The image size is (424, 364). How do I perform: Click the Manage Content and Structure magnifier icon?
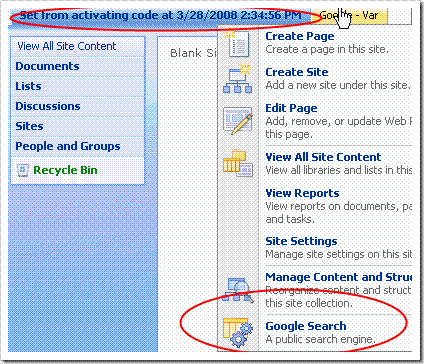(x=237, y=290)
